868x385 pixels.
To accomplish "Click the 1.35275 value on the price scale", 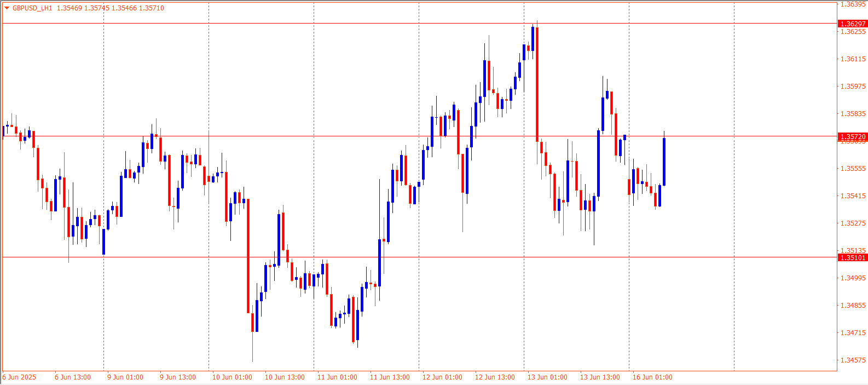I will point(853,223).
